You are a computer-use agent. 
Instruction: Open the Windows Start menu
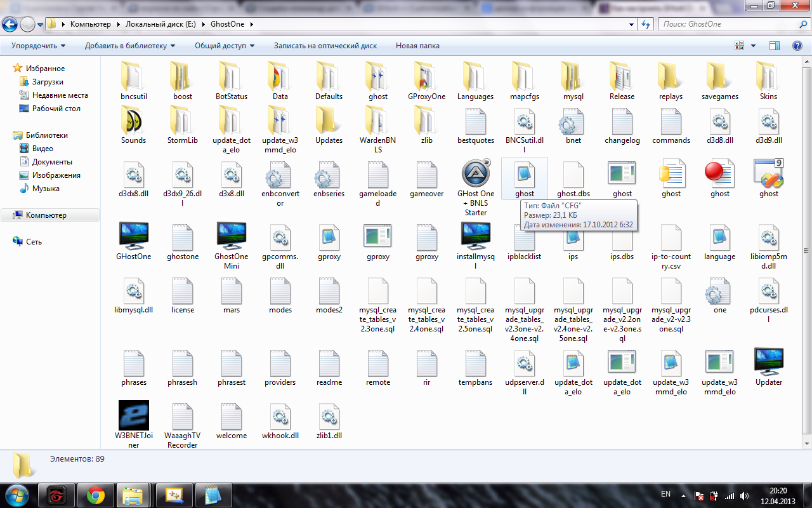(x=18, y=495)
